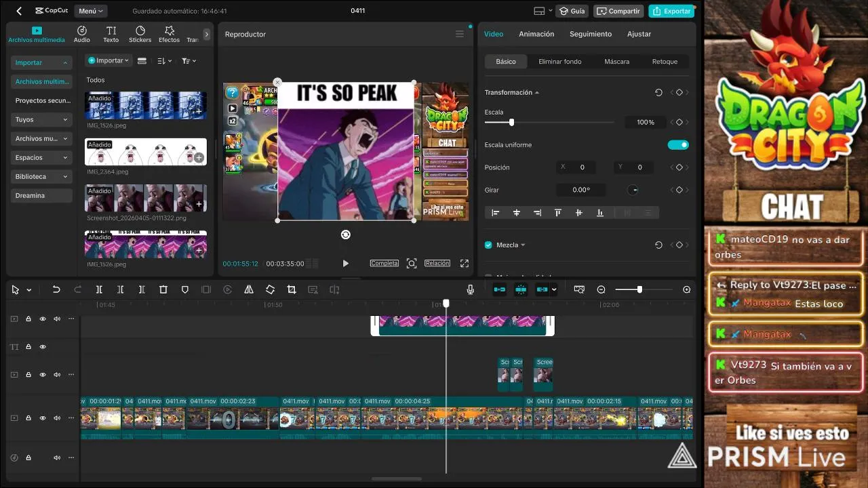
Task: Hide the top video track eye icon
Action: (43, 319)
